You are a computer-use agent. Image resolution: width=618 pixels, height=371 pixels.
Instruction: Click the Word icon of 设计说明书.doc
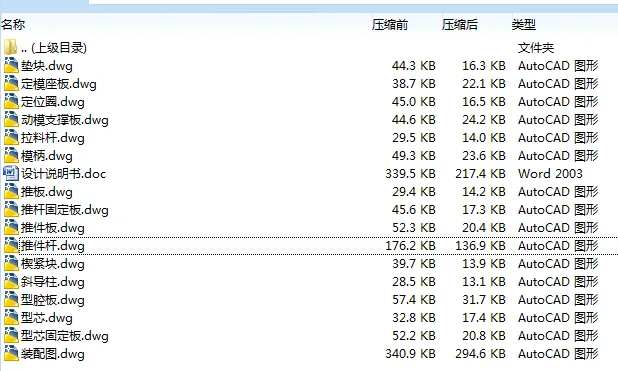click(11, 173)
